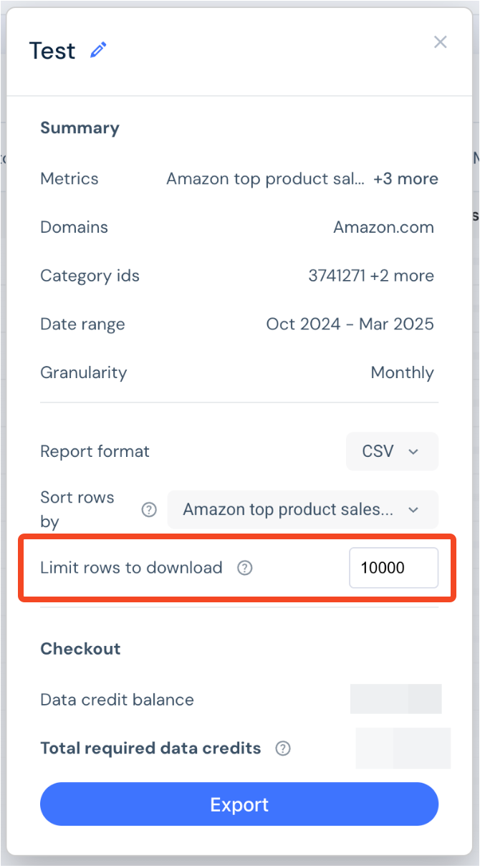Click the Oct 2024 - Mar 2025 date range

point(350,324)
